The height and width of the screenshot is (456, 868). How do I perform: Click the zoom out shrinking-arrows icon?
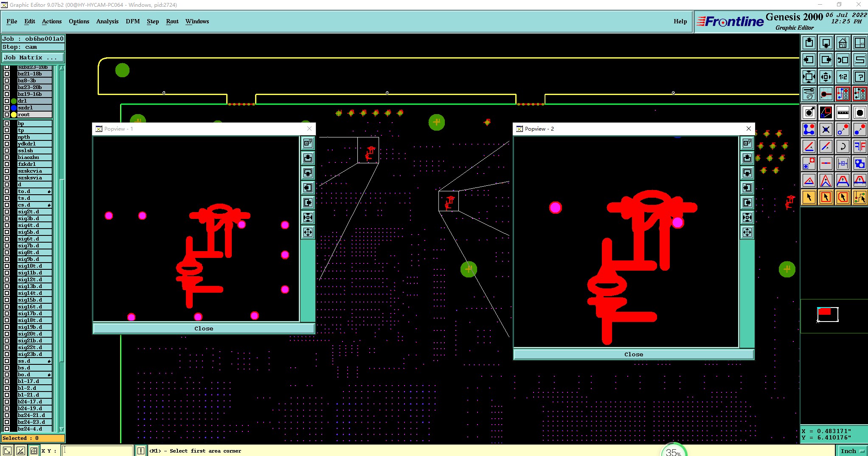(826, 77)
